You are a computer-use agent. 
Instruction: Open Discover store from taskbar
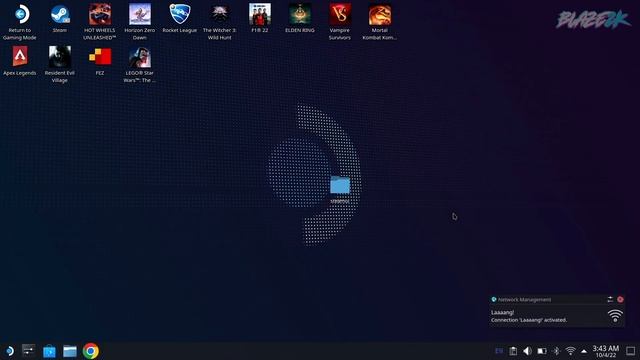[x=49, y=351]
